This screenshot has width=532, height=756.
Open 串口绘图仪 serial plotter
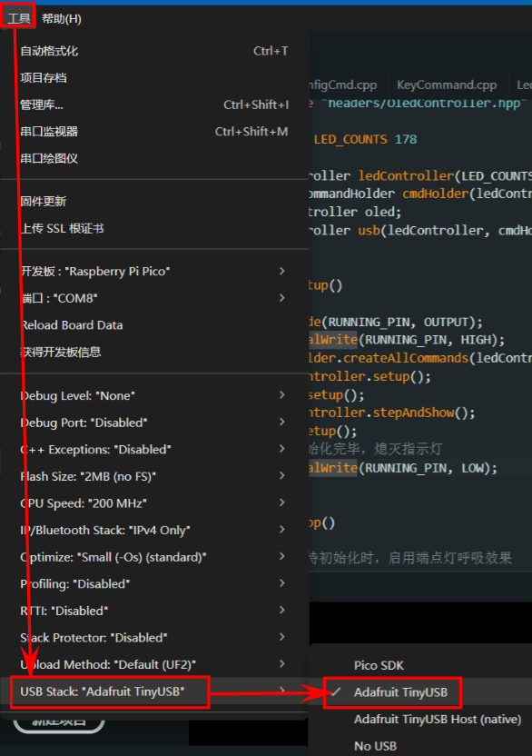pyautogui.click(x=154, y=159)
